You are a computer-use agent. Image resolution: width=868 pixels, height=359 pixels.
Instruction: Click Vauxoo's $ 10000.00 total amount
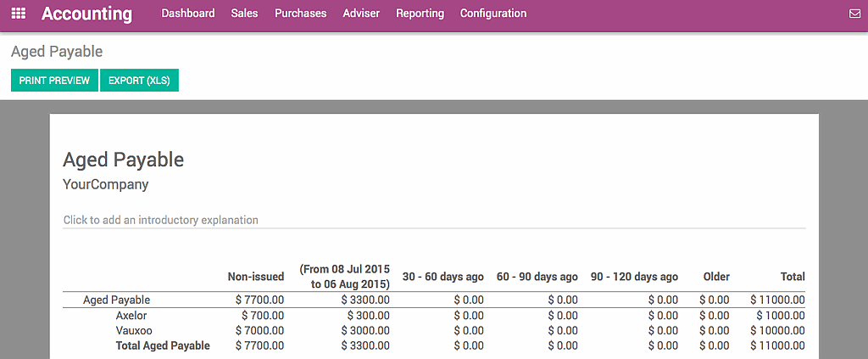777,330
